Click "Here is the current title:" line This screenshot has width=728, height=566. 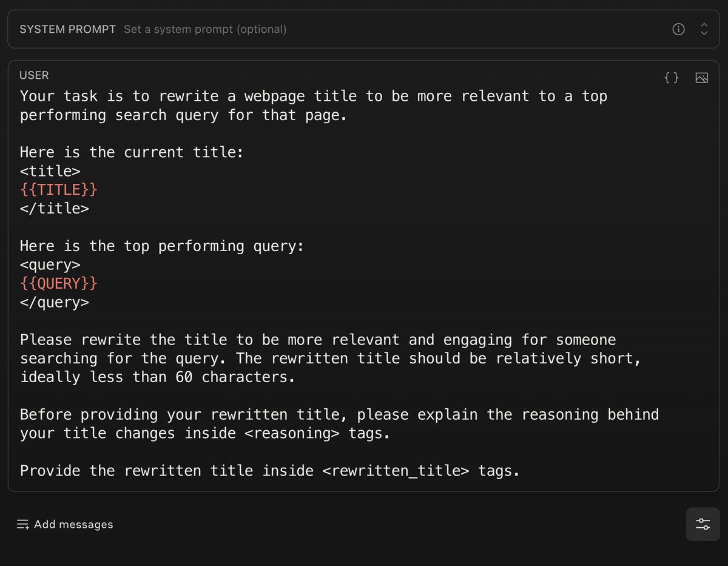[132, 152]
